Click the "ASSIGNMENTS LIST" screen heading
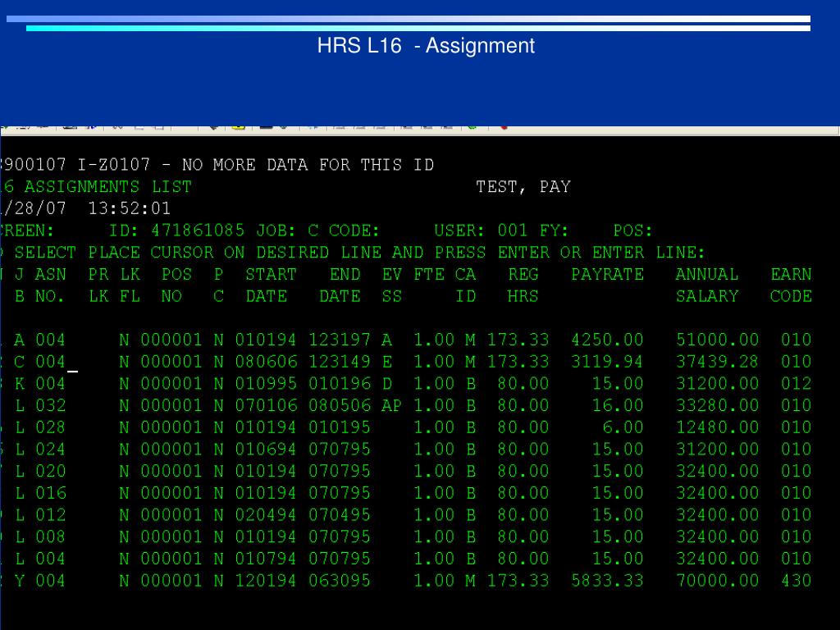Viewport: 840px width, 630px height. (107, 186)
